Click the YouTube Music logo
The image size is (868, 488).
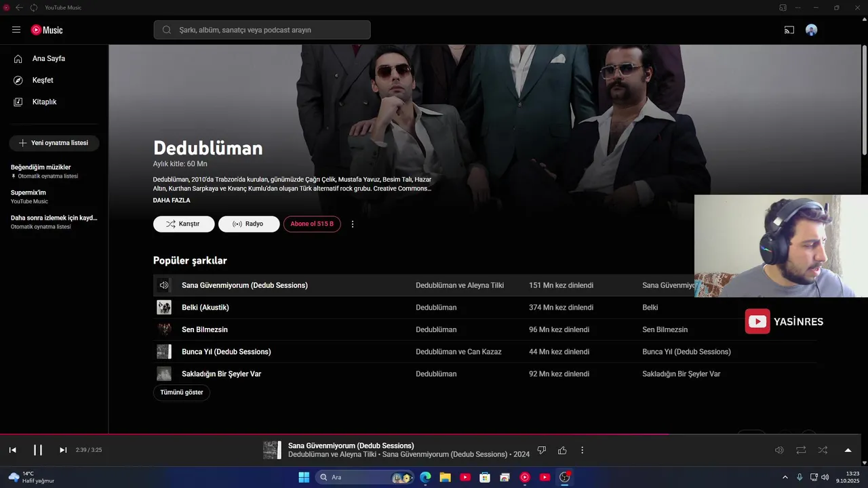[x=47, y=30]
